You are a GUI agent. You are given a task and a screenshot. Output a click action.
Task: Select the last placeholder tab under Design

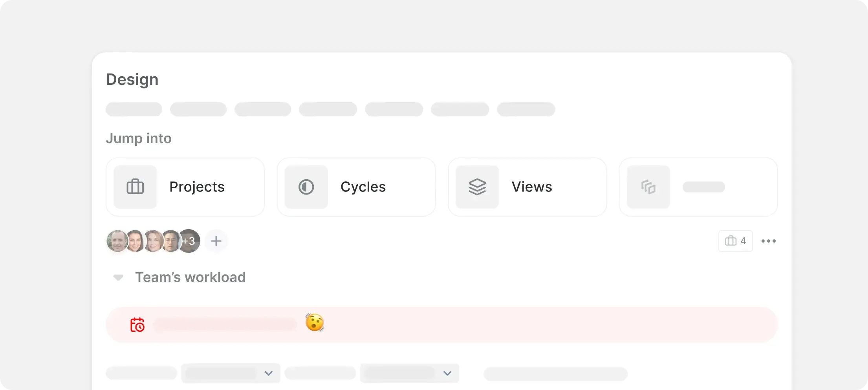coord(526,109)
